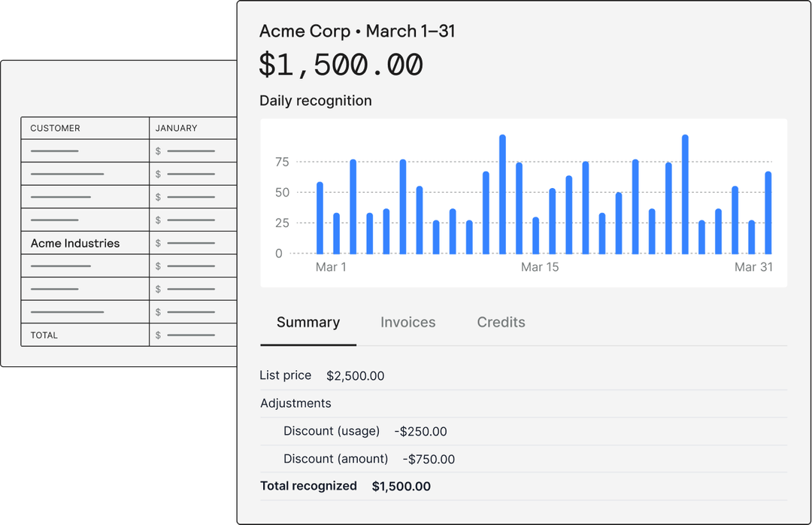The image size is (812, 525).
Task: Click the Mar 1 axis label
Action: 332,267
